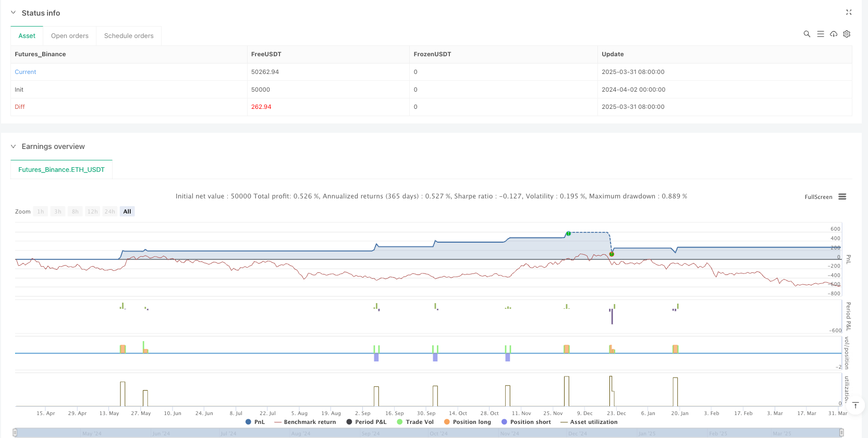
Task: Click the FullScreen button
Action: coord(818,197)
